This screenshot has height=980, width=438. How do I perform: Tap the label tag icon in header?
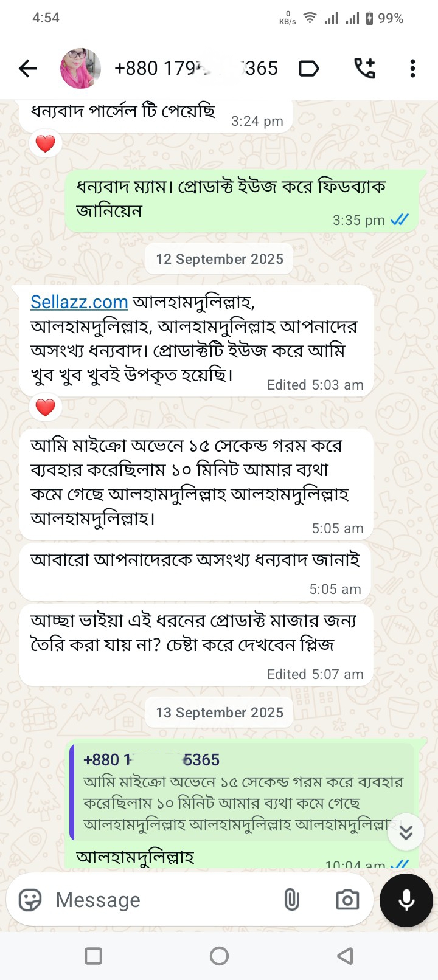click(309, 69)
